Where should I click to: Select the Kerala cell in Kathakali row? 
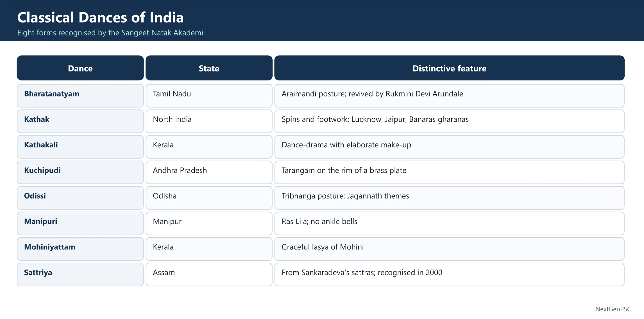coord(209,147)
